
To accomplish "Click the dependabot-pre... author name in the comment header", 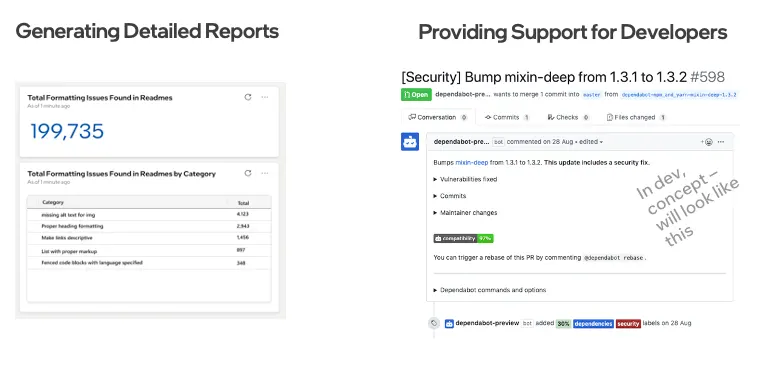I will pyautogui.click(x=461, y=142).
